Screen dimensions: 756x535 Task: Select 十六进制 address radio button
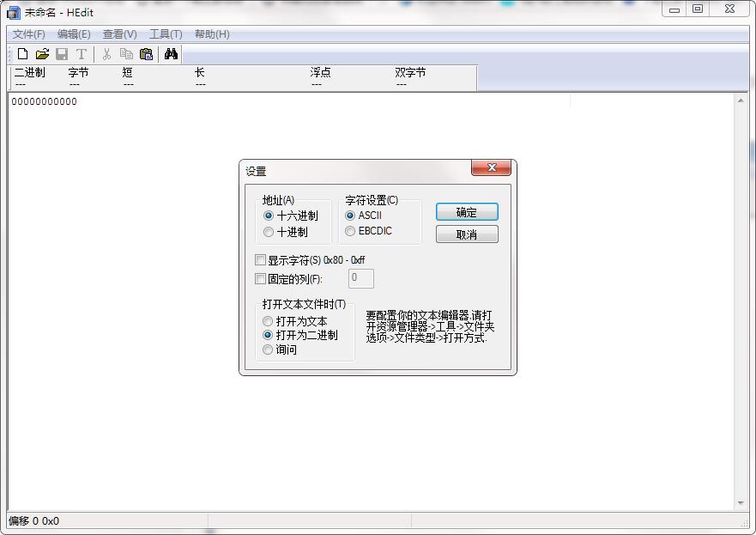[291, 216]
